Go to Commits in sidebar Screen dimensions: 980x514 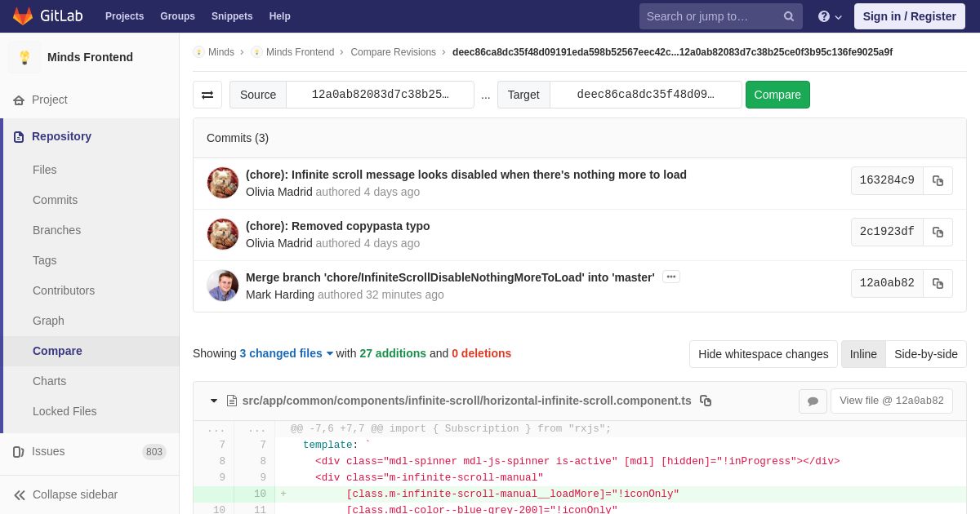coord(55,200)
